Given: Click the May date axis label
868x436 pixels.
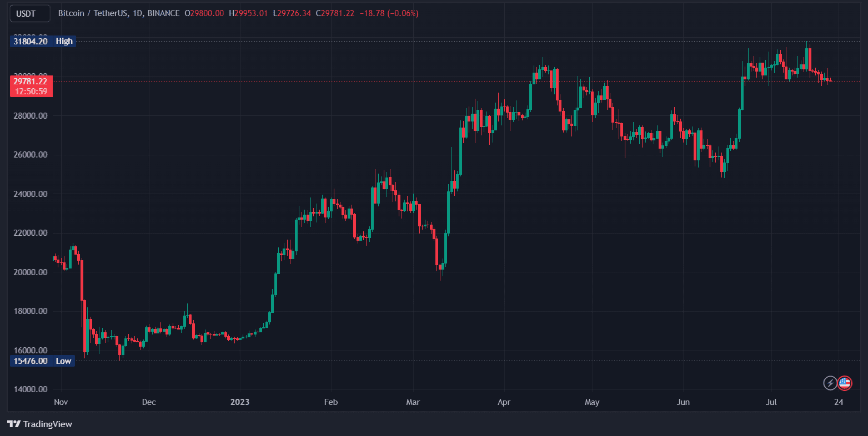Looking at the screenshot, I should [x=592, y=402].
